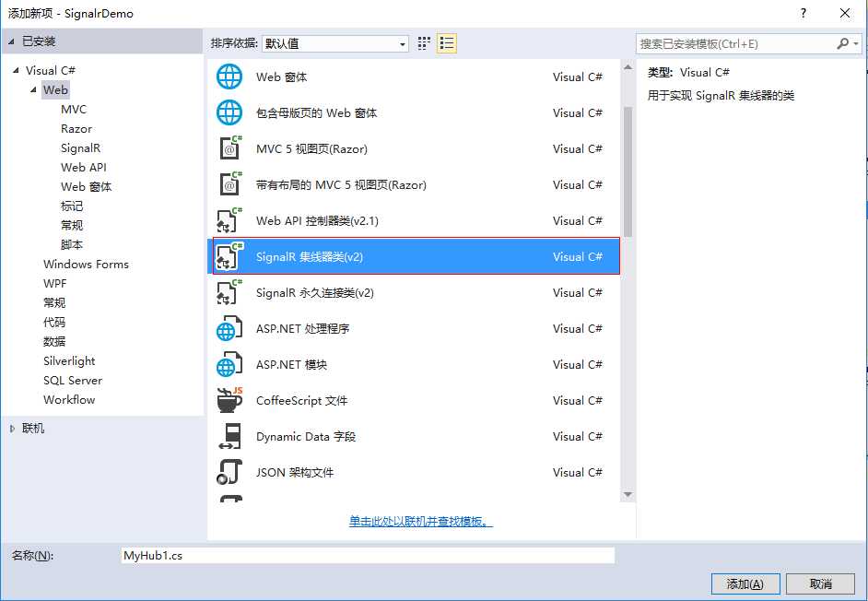Select 标记 category under Web
868x601 pixels.
click(72, 206)
